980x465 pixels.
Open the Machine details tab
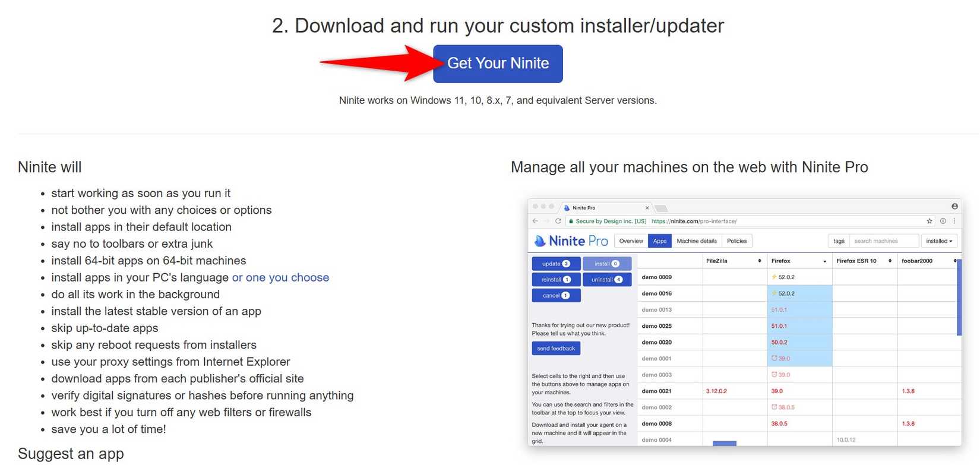697,241
